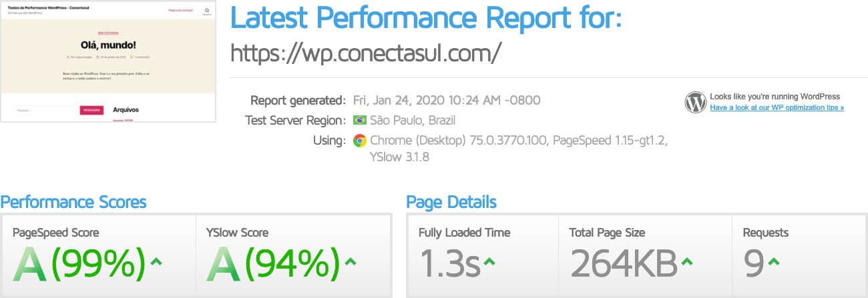Click the Performance Scores heading
868x298 pixels.
pyautogui.click(x=73, y=201)
